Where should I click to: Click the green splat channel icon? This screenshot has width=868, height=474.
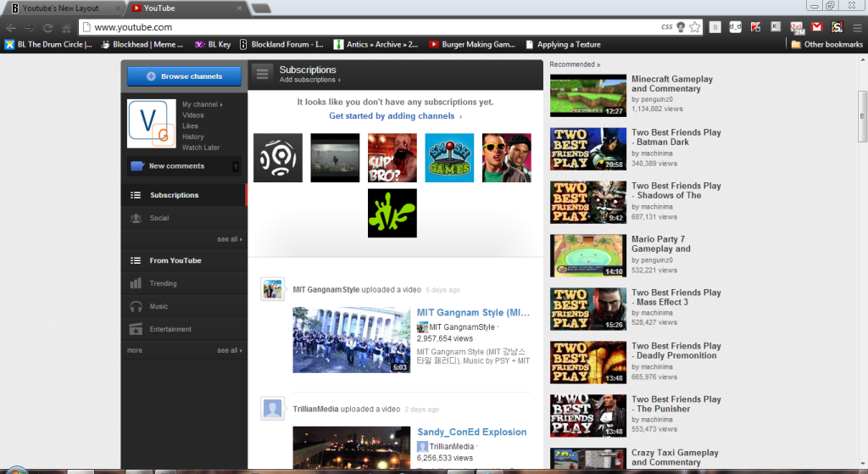[392, 213]
